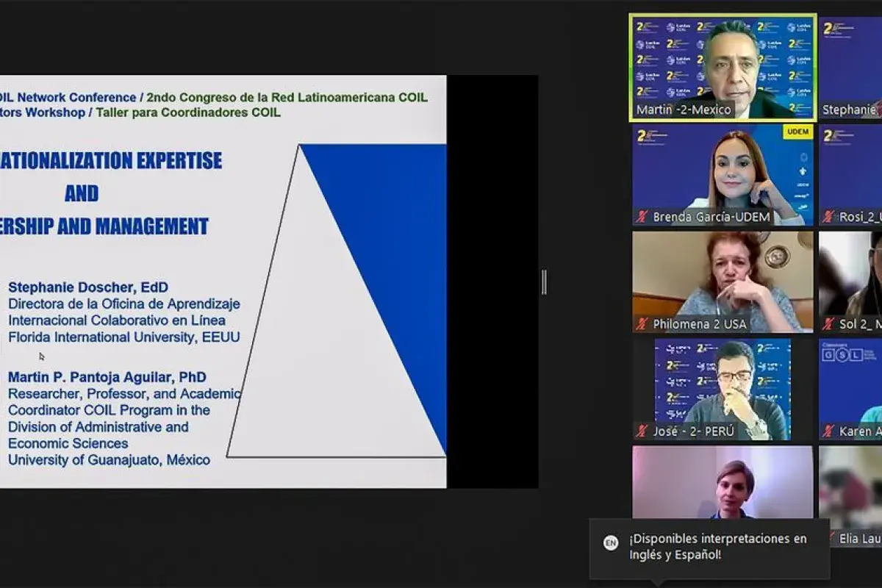882x588 pixels.
Task: Click the muted mic icon beside Sol 2_
Action: tap(829, 324)
